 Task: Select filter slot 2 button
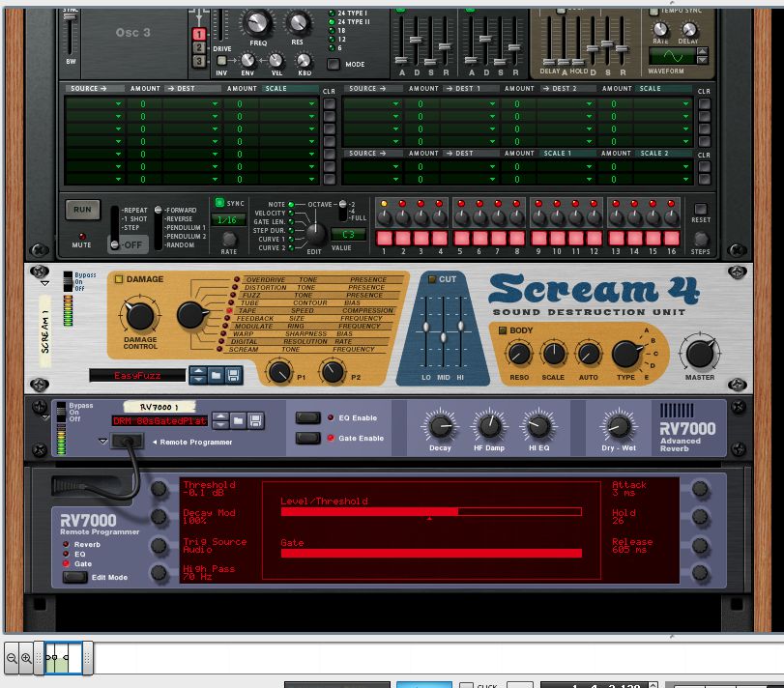[x=199, y=47]
